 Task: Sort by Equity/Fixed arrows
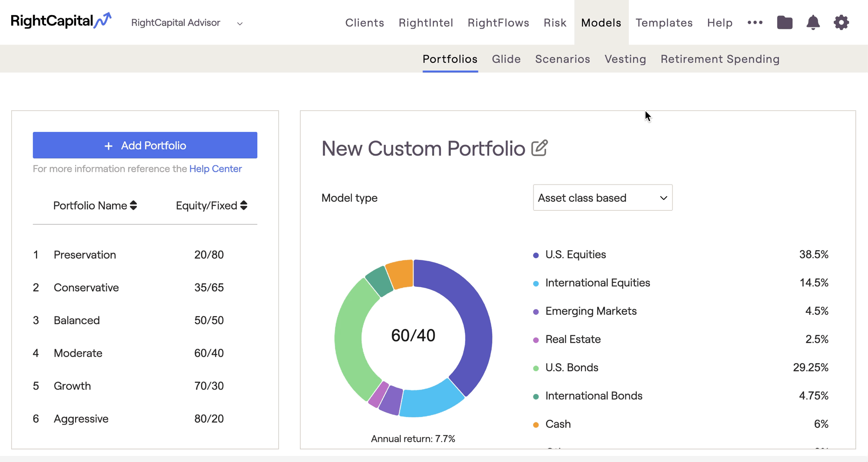coord(244,205)
